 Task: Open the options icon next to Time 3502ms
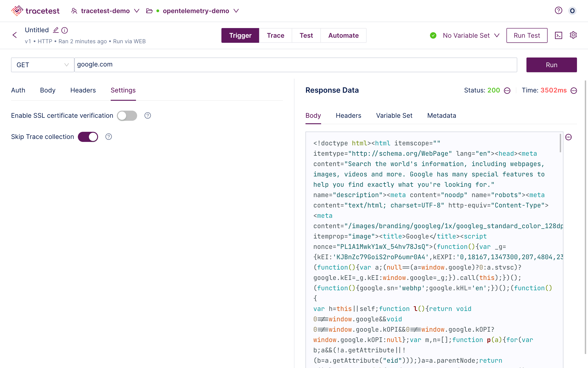point(574,91)
